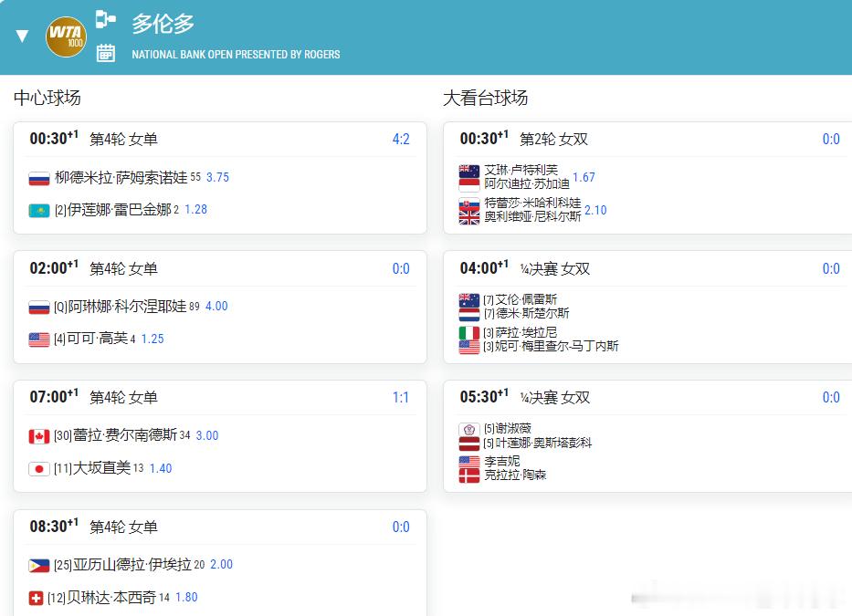Click British flag beside 奥利维娅·尼科尔斯

[469, 218]
